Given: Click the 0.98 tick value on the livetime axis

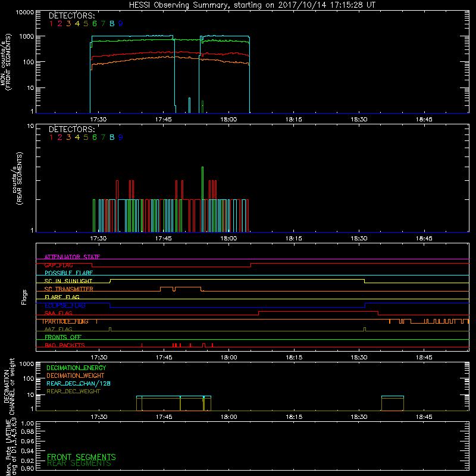Looking at the screenshot, I should coord(28,431).
